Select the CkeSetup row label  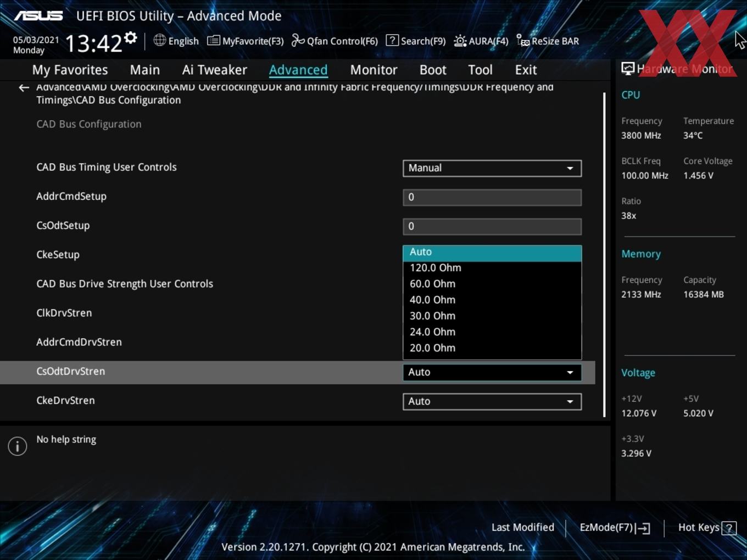[x=58, y=255]
